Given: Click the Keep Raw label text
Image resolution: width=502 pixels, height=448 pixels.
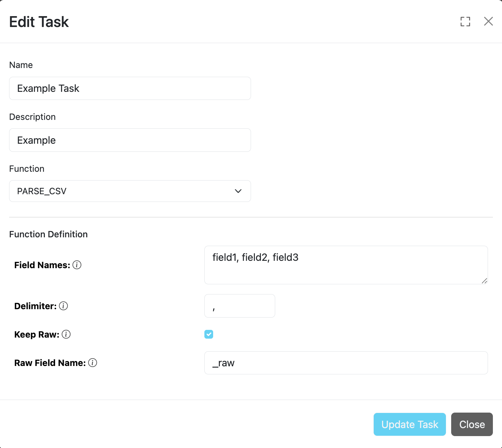Looking at the screenshot, I should click(37, 335).
